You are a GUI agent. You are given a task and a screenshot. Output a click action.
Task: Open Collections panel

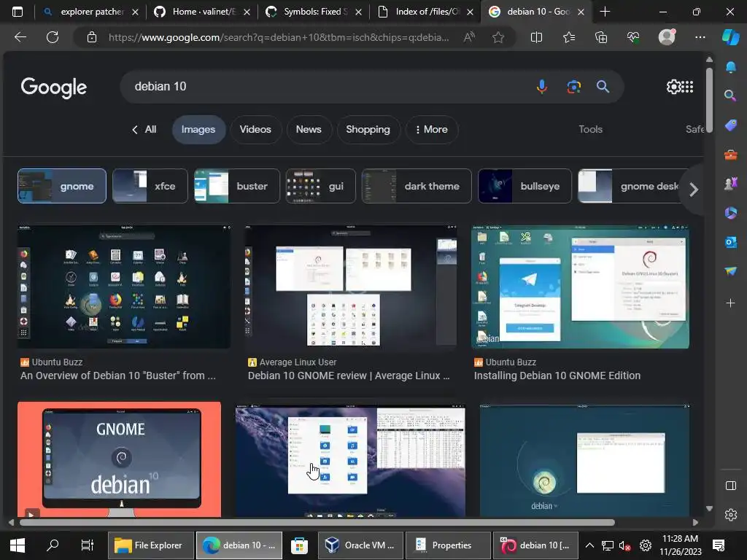tap(601, 37)
